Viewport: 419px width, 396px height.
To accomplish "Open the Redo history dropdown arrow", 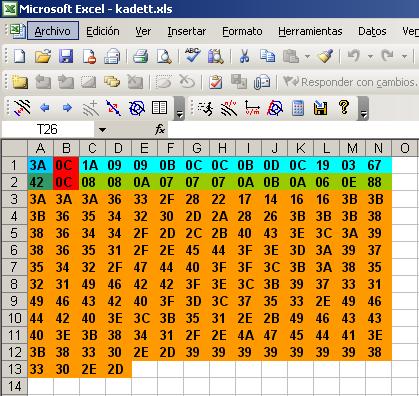I will click(404, 56).
